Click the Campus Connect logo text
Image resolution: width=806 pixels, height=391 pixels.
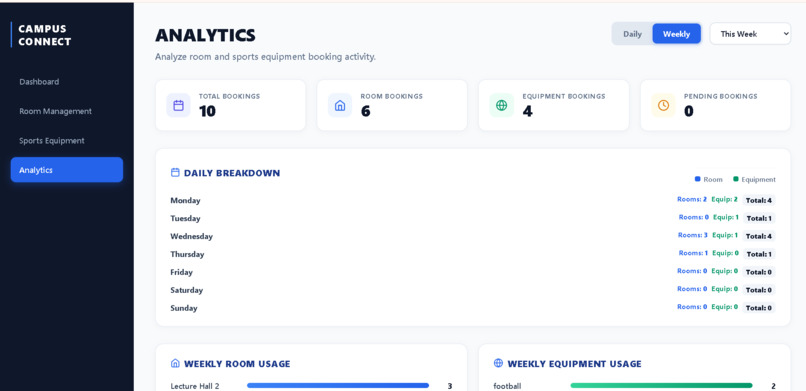point(45,35)
